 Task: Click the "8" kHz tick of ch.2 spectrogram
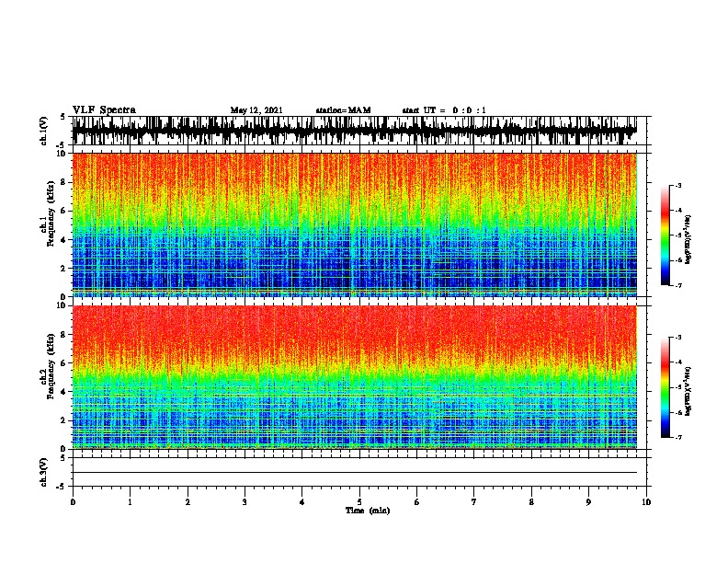63,335
